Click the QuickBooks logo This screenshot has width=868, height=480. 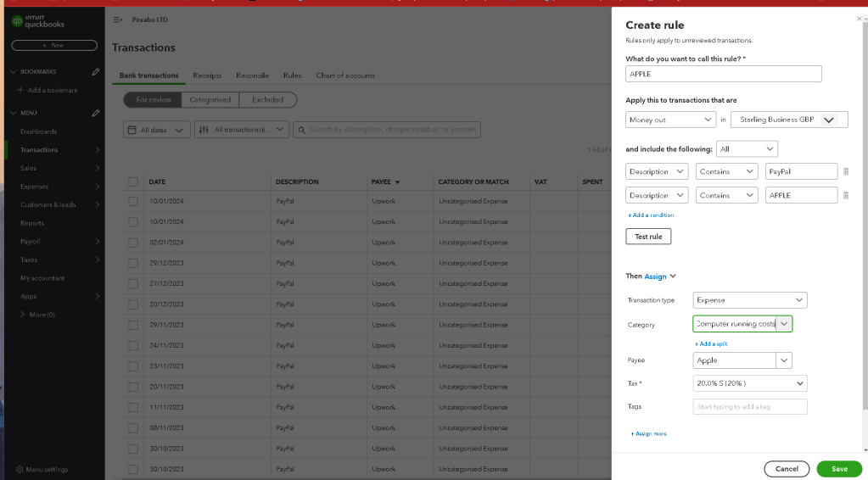(37, 21)
